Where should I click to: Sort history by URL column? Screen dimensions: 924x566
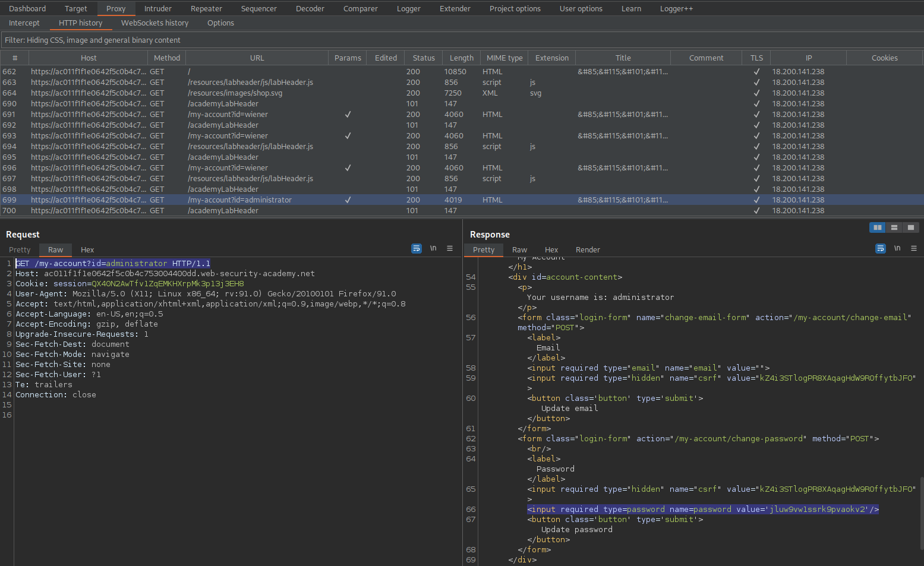pos(257,58)
